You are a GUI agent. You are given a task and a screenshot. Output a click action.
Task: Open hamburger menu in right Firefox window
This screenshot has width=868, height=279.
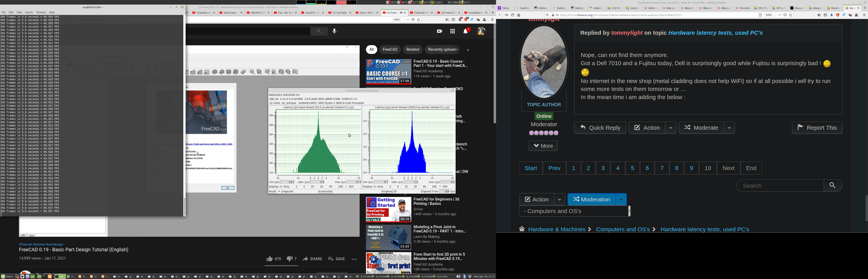[x=864, y=15]
